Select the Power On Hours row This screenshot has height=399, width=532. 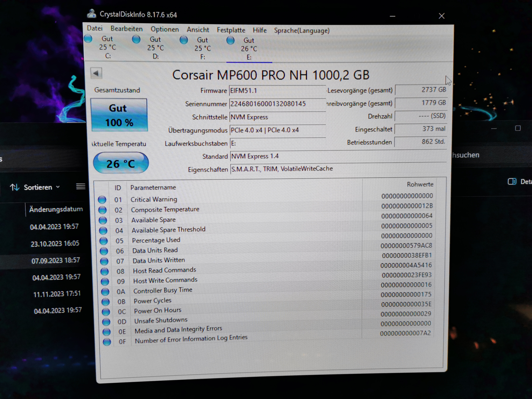pyautogui.click(x=158, y=310)
